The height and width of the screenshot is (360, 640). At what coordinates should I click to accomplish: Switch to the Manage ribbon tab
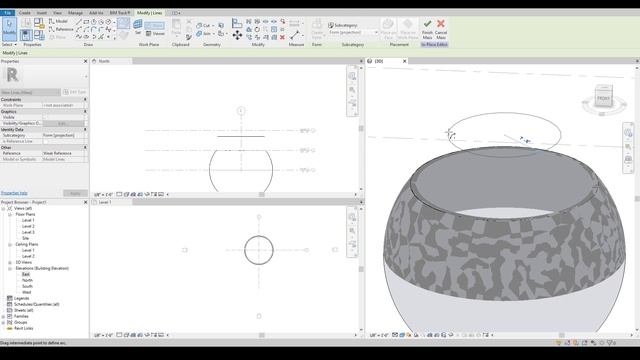coord(75,13)
